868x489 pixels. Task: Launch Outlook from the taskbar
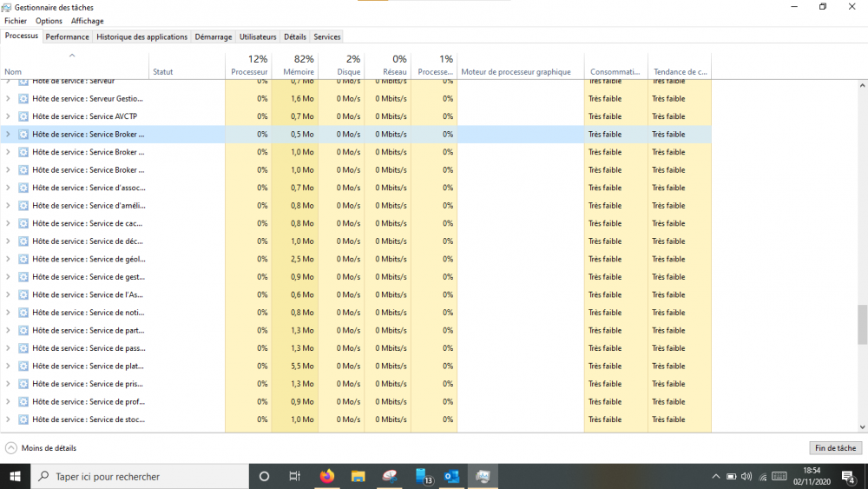451,476
